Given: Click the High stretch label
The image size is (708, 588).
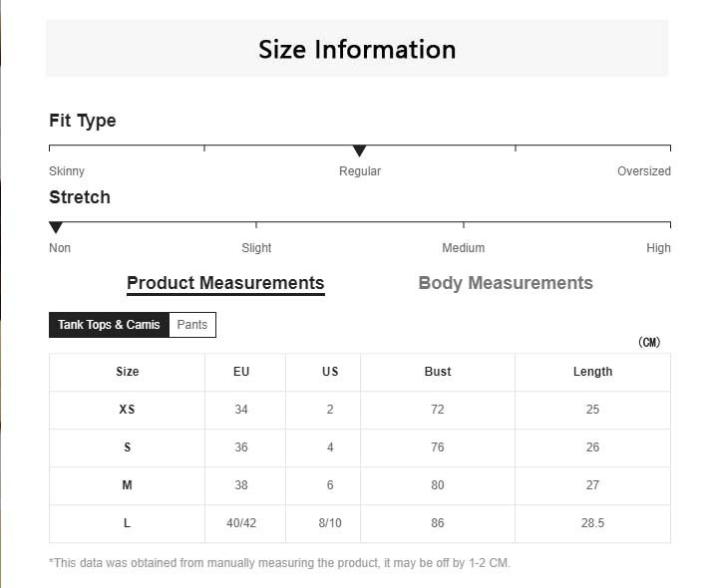Looking at the screenshot, I should (x=658, y=248).
